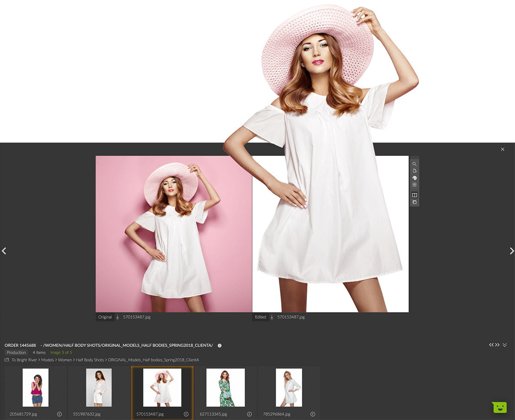The width and height of the screenshot is (515, 420).
Task: Click file name 627113345.jpg
Action: pos(213,414)
